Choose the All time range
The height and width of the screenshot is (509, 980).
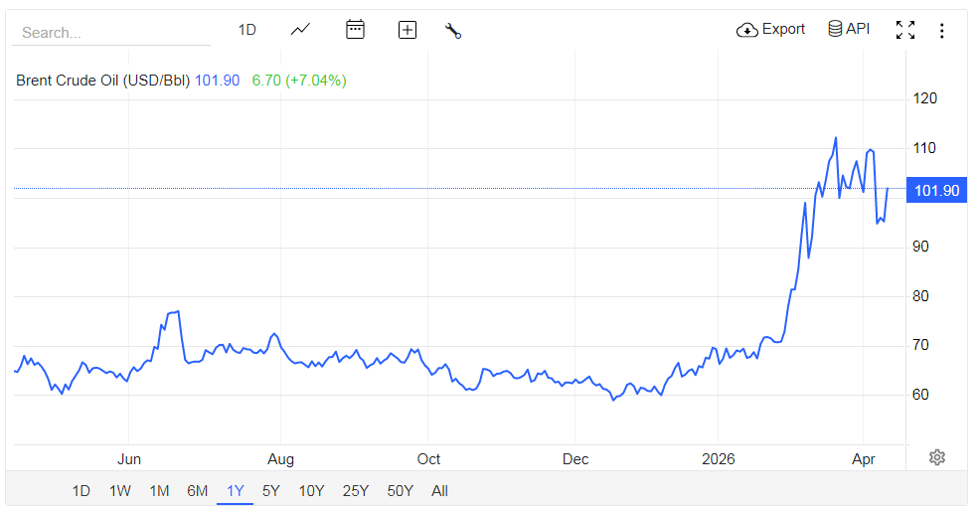tap(439, 490)
